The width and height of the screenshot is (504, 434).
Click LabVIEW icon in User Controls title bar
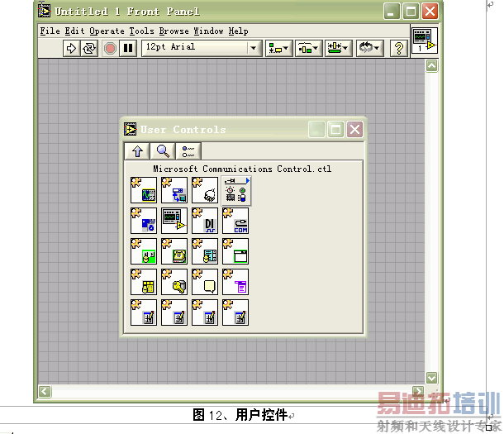131,129
